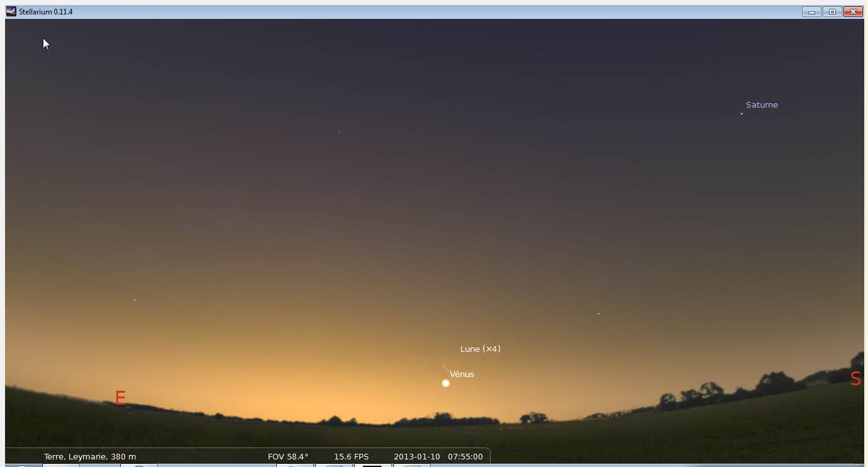Restore down the Stellarium window

[x=832, y=11]
